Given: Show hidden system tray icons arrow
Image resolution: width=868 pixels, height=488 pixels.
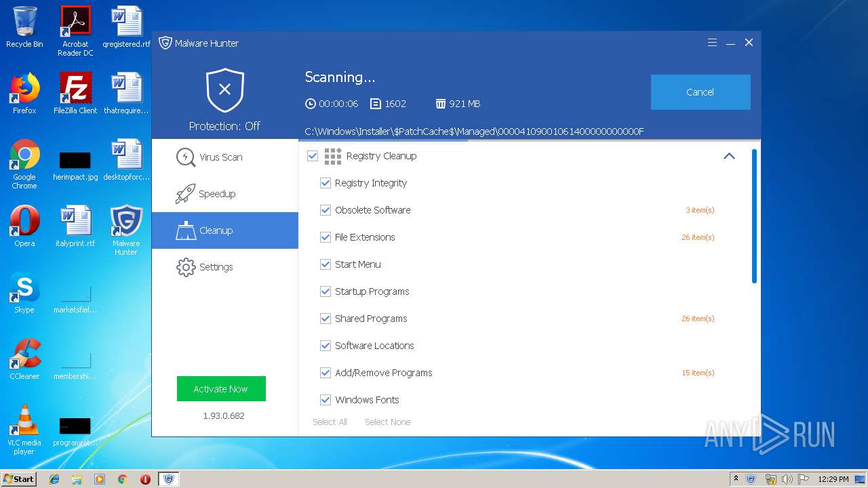Looking at the screenshot, I should point(736,479).
